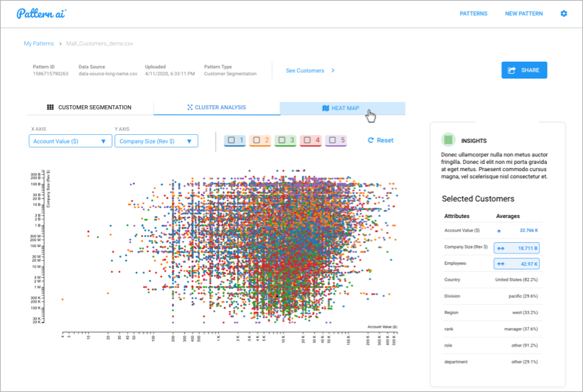The width and height of the screenshot is (583, 392).
Task: Click the Customer Segmentation grid icon
Action: pos(50,107)
